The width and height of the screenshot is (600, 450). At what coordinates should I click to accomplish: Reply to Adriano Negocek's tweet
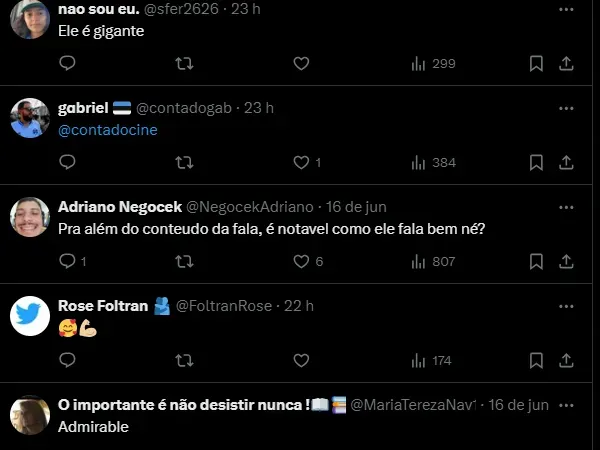click(68, 261)
